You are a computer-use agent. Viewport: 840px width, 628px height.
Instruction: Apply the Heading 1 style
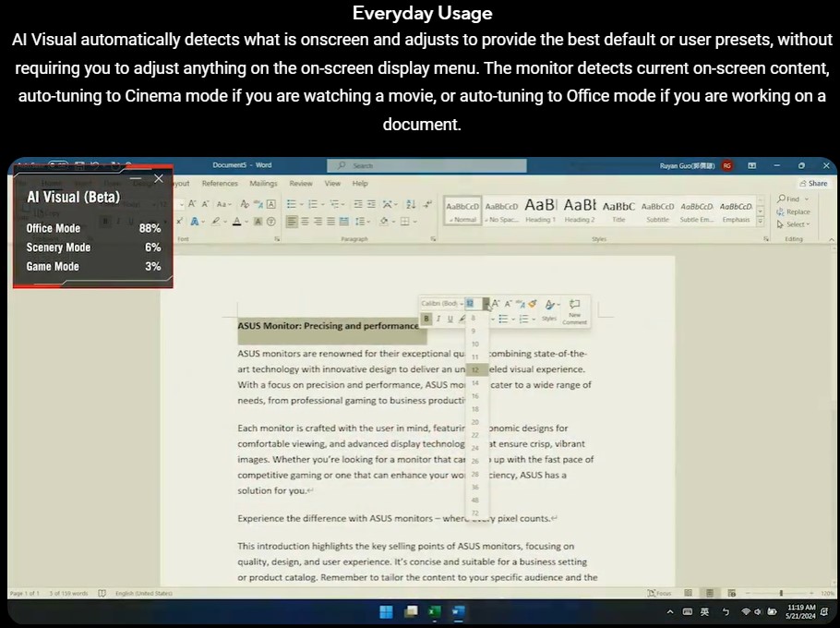540,211
